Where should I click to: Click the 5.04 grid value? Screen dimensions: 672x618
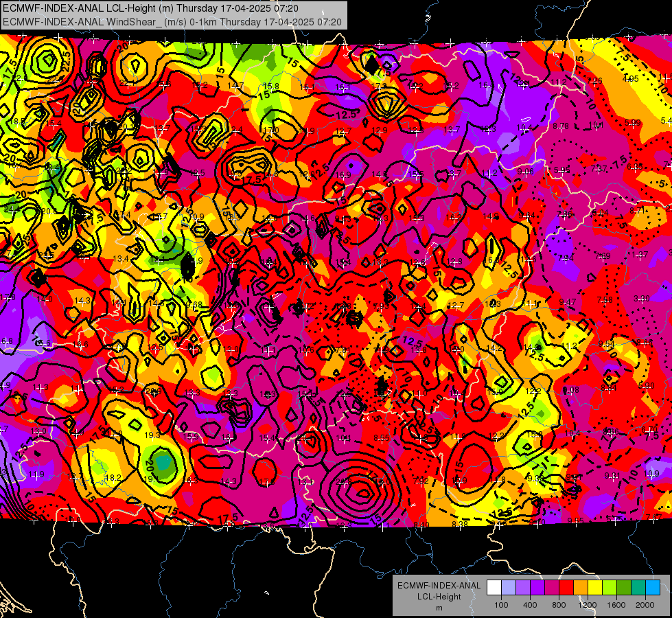tap(601, 213)
